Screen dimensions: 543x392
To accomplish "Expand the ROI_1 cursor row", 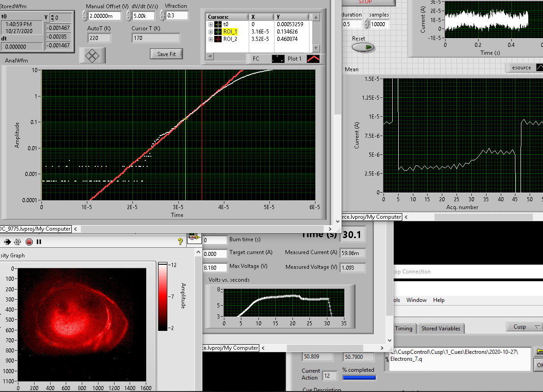I will (x=211, y=32).
